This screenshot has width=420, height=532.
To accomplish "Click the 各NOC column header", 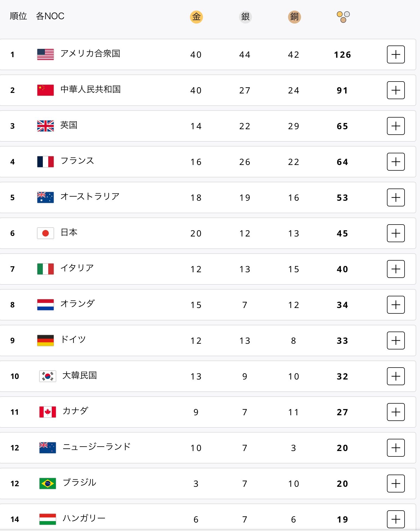I will click(x=50, y=16).
